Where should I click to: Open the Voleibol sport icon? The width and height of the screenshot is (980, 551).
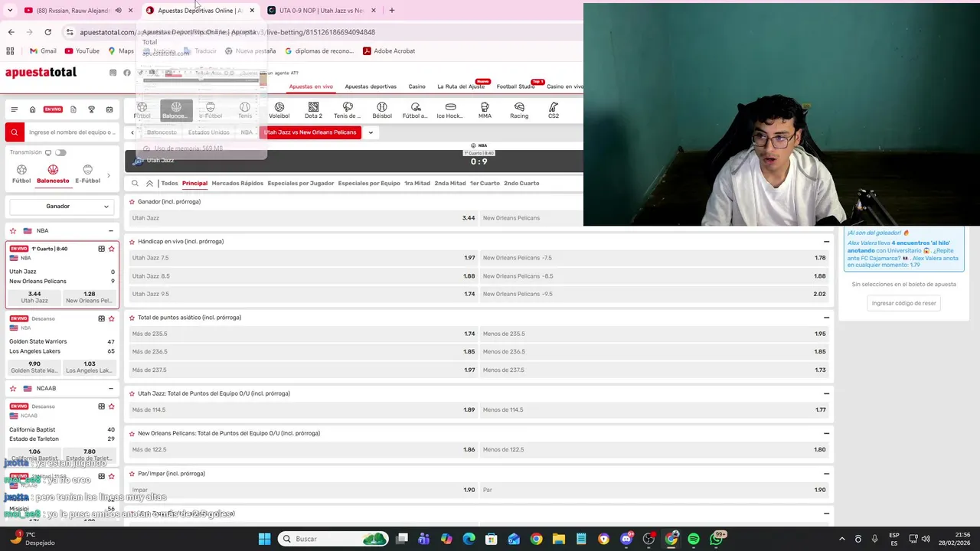pos(279,110)
